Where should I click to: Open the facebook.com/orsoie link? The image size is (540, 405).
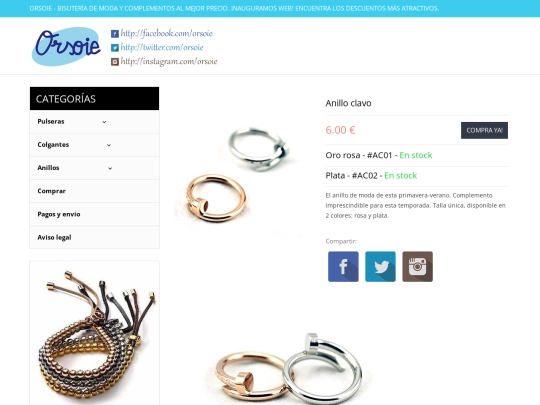coord(166,33)
